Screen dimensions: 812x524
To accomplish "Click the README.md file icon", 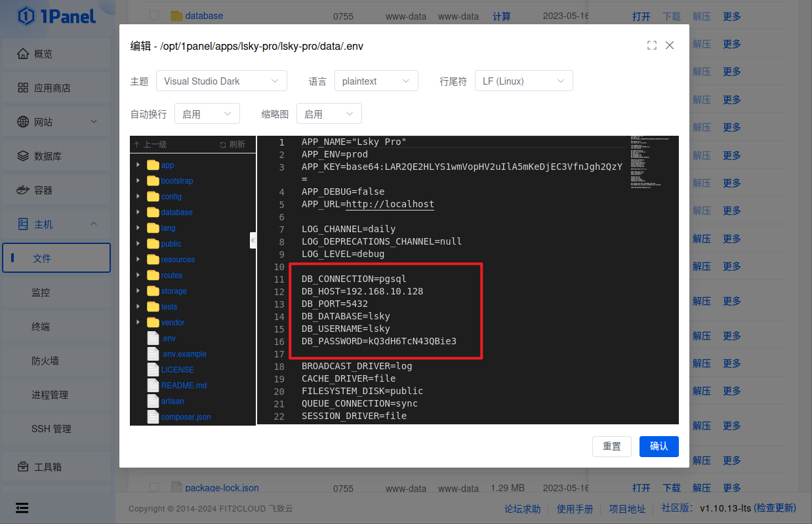I will coord(153,386).
